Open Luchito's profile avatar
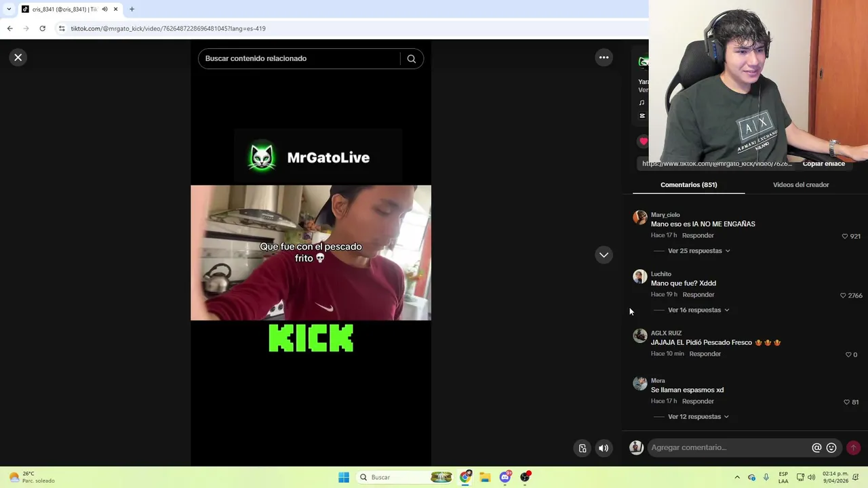 click(x=640, y=277)
